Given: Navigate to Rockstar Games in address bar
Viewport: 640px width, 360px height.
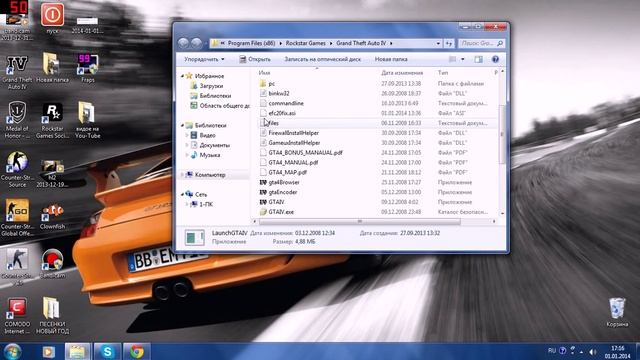Looking at the screenshot, I should tap(305, 43).
